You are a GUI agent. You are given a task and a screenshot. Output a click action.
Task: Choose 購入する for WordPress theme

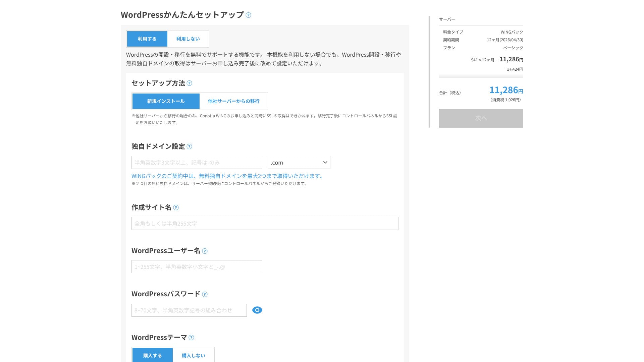(x=152, y=355)
